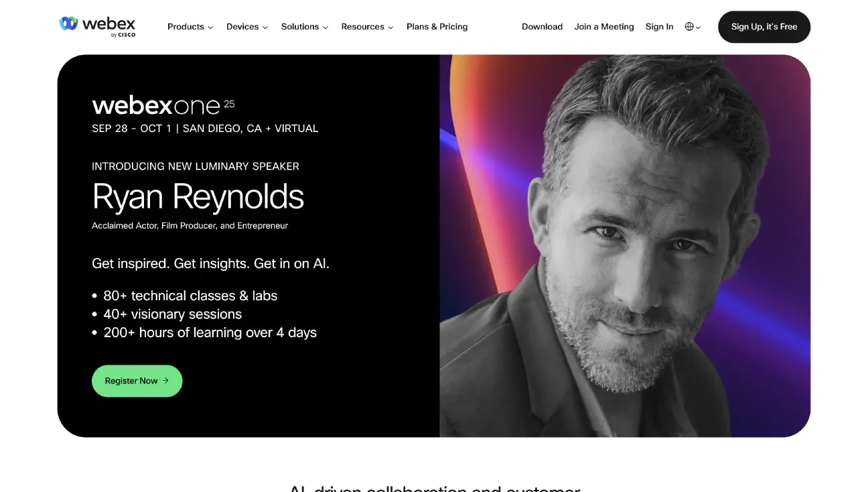868x492 pixels.
Task: Click the arrow icon in Register Now
Action: 165,381
